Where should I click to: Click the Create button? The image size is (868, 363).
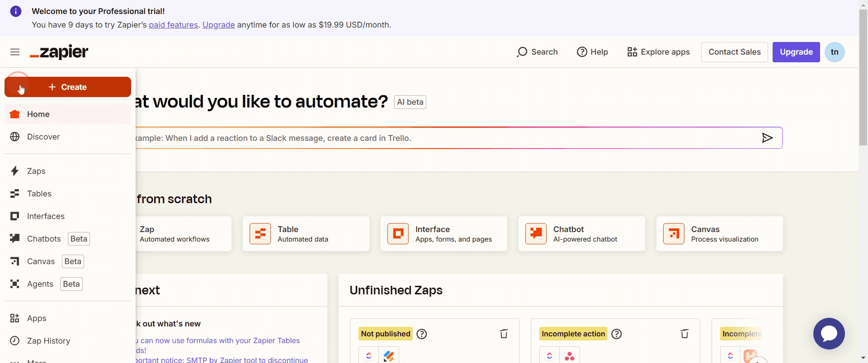click(68, 87)
